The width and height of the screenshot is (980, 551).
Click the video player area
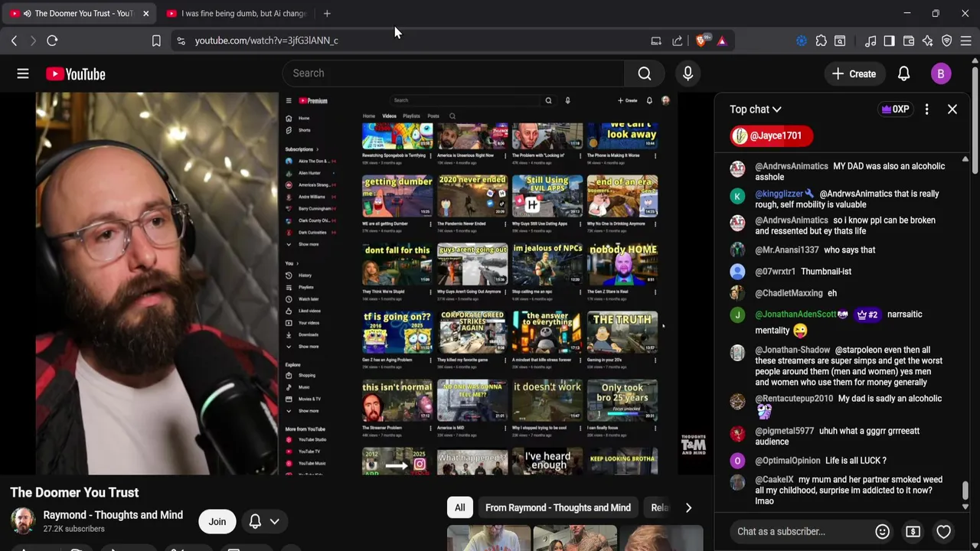(357, 284)
